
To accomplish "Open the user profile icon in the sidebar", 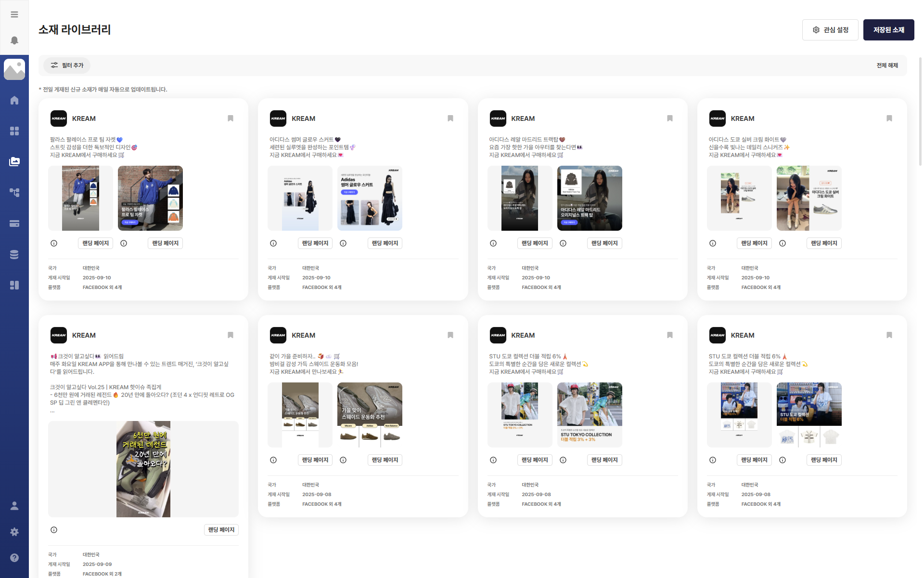I will click(14, 506).
